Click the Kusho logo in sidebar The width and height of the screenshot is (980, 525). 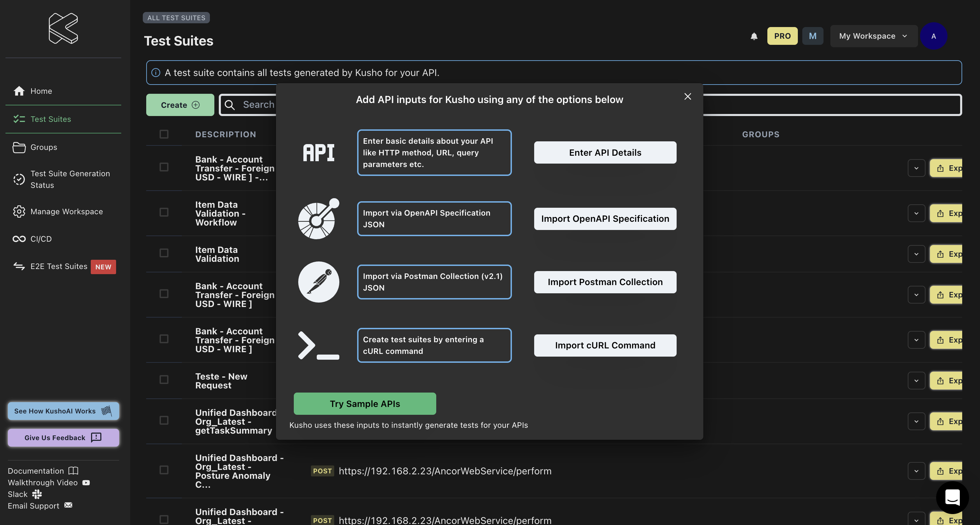[x=63, y=28]
